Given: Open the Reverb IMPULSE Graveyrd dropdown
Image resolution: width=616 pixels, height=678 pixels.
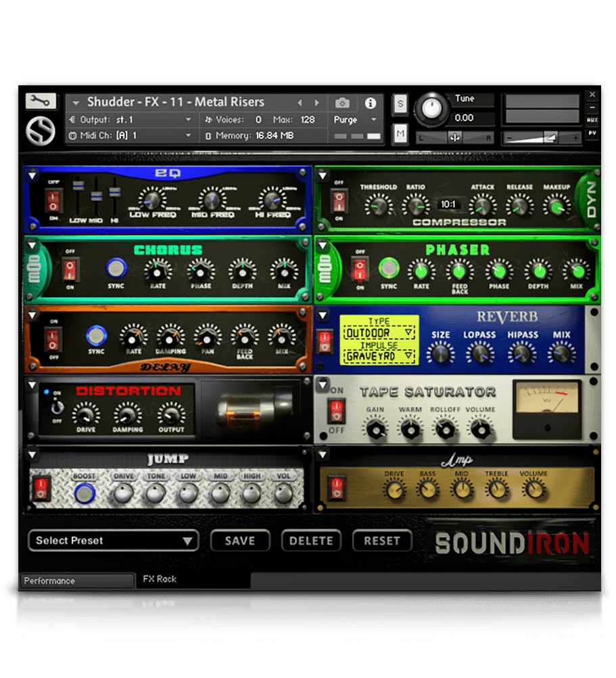Looking at the screenshot, I should tap(379, 356).
